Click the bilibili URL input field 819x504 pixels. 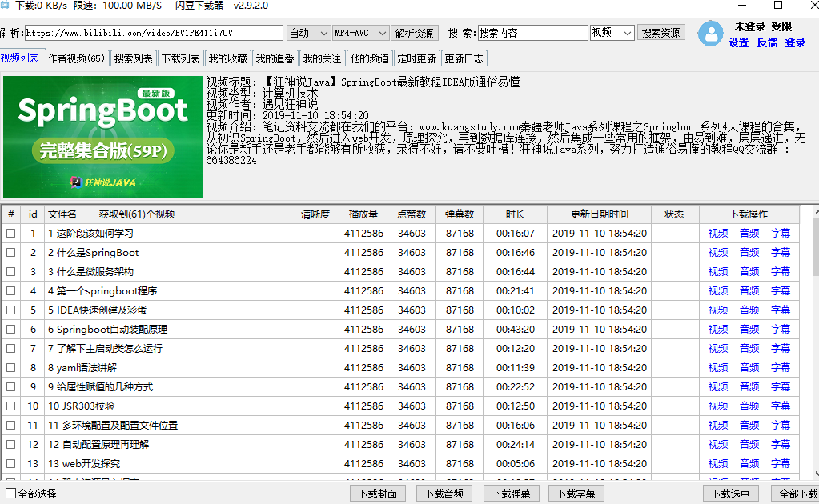tap(154, 33)
